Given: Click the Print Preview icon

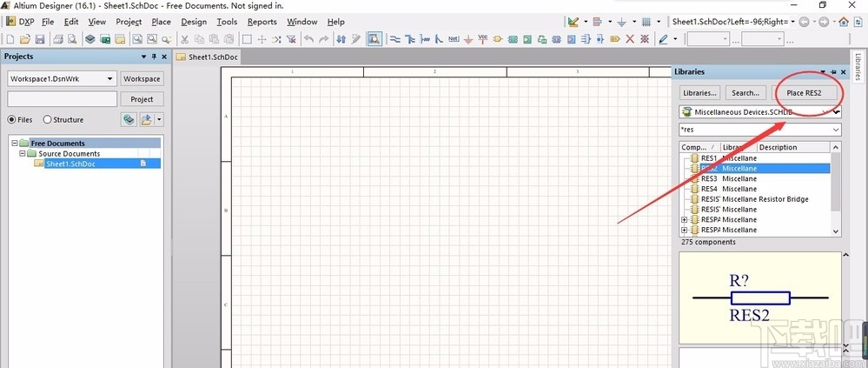Looking at the screenshot, I should pyautogui.click(x=72, y=39).
